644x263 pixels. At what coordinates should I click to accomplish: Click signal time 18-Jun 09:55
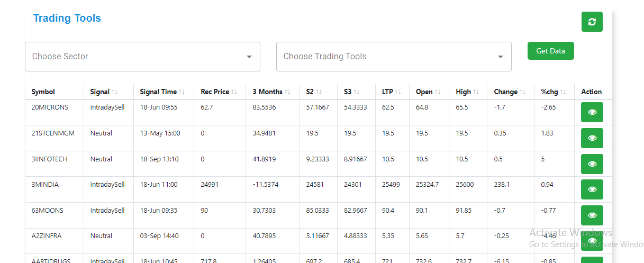pos(159,107)
